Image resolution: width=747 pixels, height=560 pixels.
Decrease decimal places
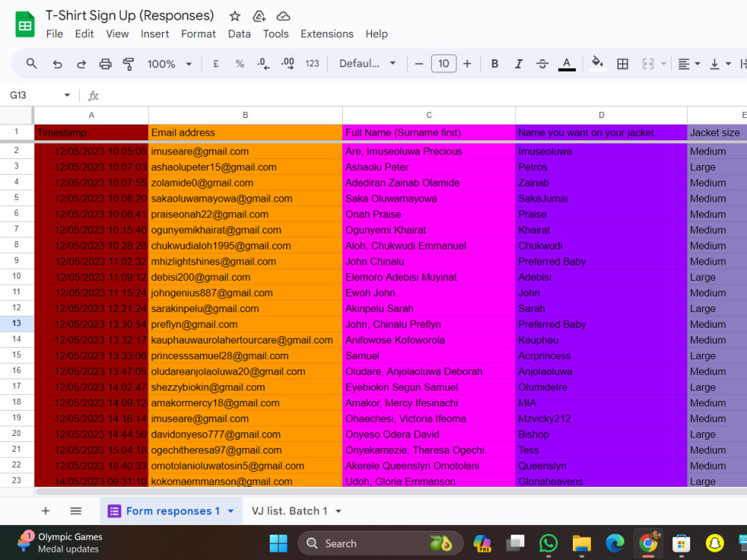[x=263, y=63]
